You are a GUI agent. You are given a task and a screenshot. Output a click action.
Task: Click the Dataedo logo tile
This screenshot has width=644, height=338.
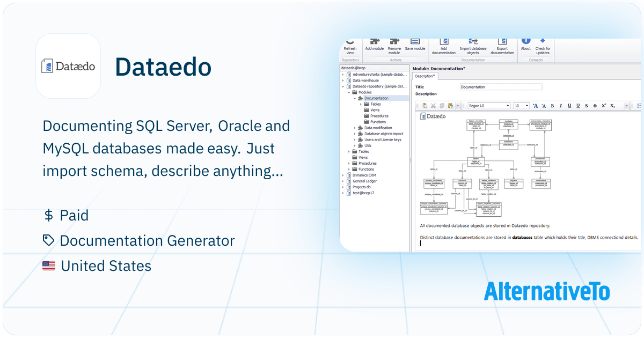68,66
